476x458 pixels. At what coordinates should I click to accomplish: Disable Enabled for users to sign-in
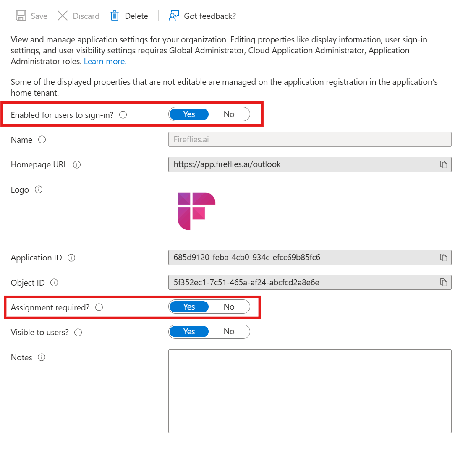tap(229, 114)
